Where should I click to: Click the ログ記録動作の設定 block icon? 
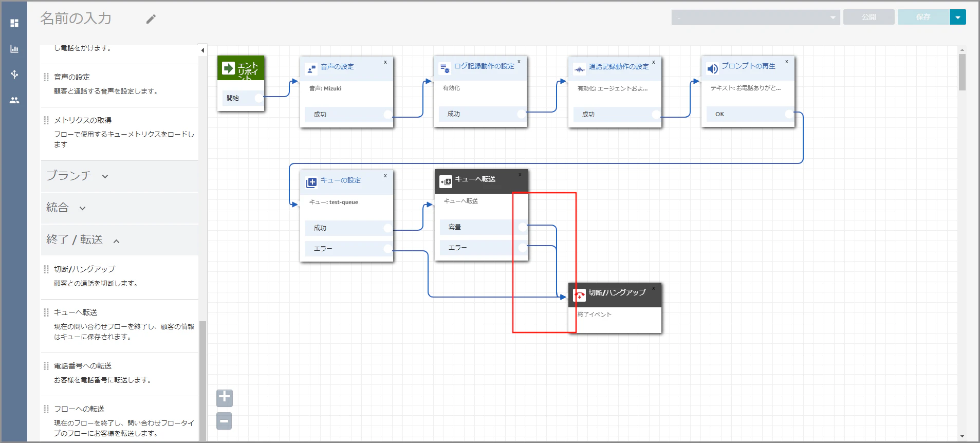pyautogui.click(x=445, y=68)
